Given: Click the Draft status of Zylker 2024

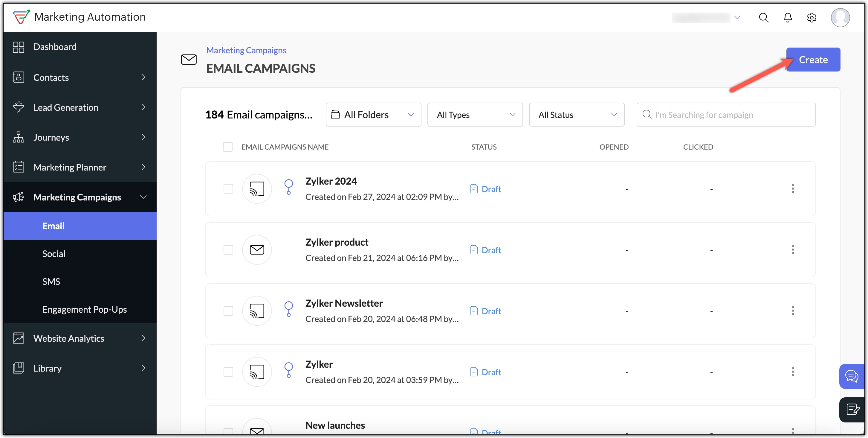Looking at the screenshot, I should (x=485, y=189).
